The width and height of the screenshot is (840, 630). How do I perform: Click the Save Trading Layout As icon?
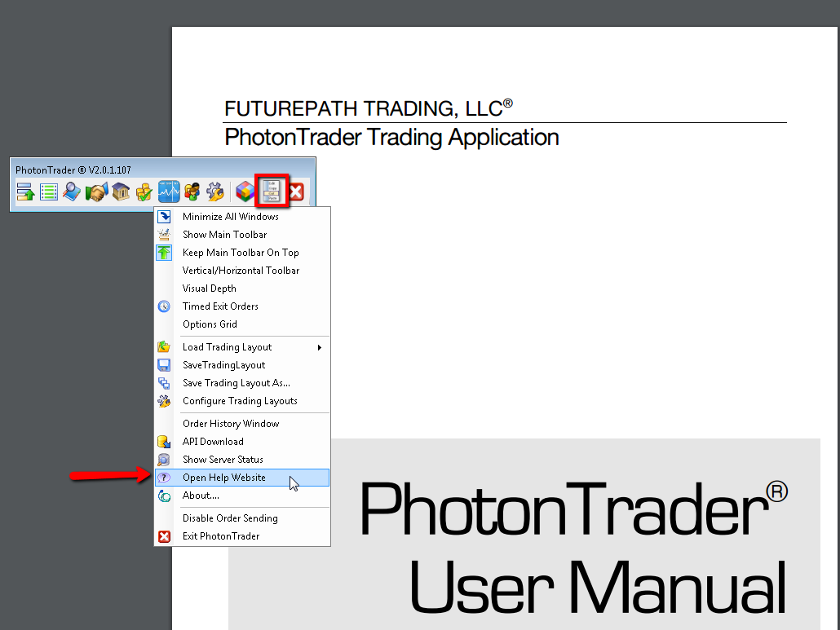click(164, 383)
